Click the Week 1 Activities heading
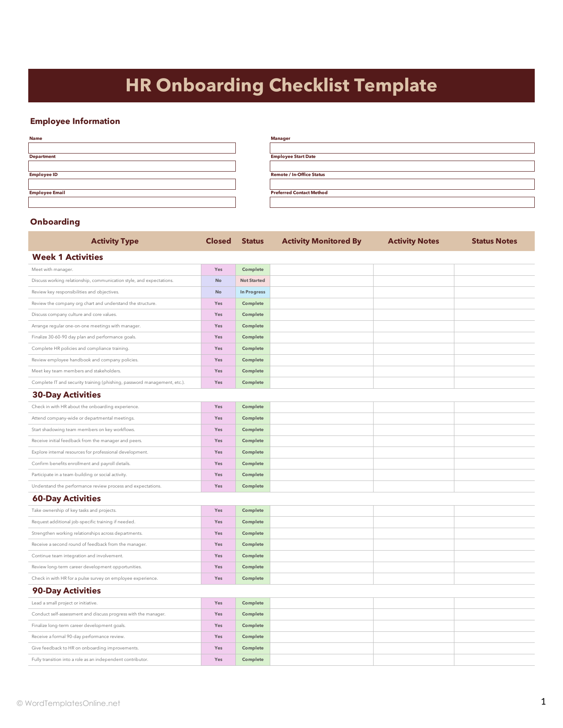The width and height of the screenshot is (563, 728). [x=68, y=257]
